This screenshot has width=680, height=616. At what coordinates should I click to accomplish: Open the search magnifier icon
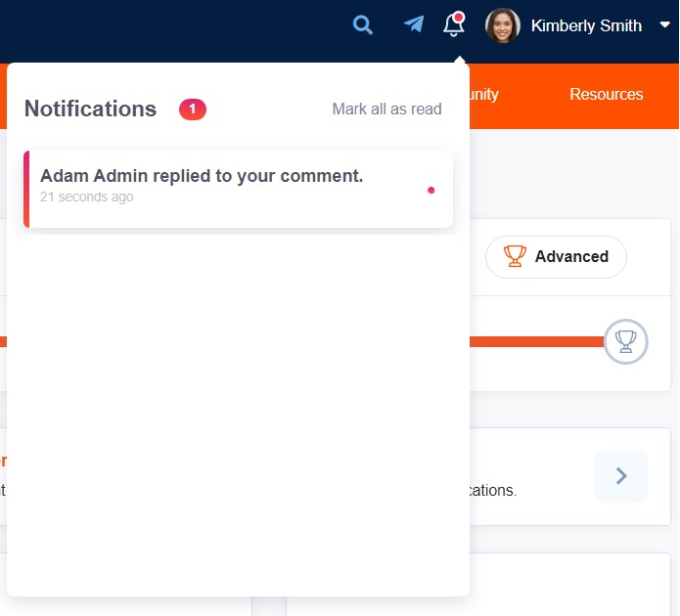(363, 25)
